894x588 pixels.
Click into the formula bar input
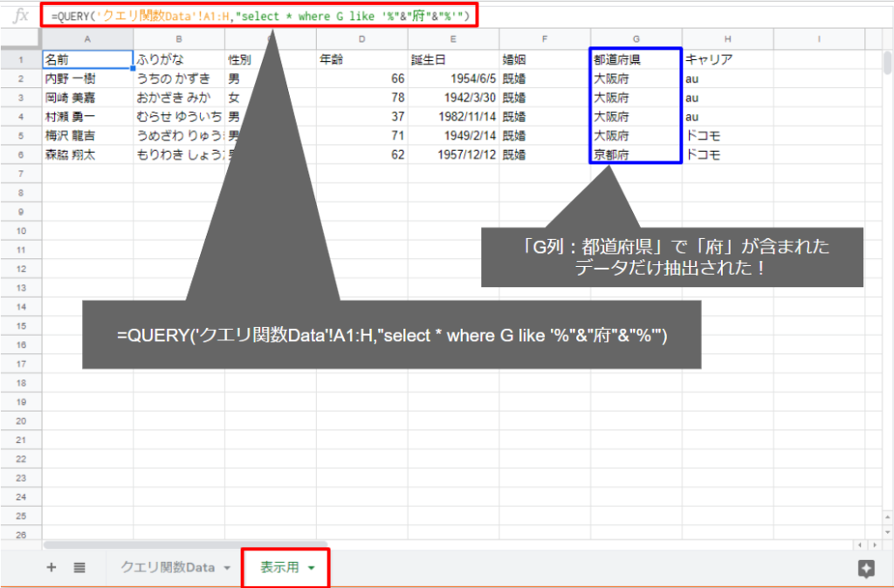(x=259, y=16)
